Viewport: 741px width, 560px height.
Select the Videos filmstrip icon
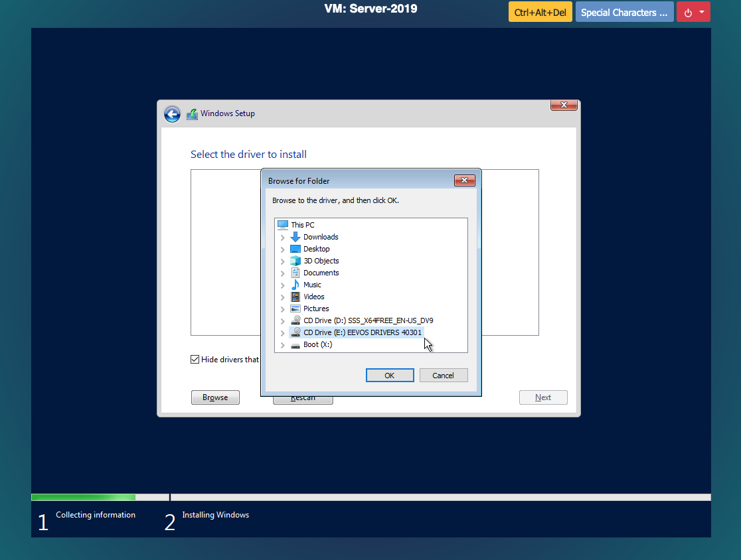click(x=295, y=297)
